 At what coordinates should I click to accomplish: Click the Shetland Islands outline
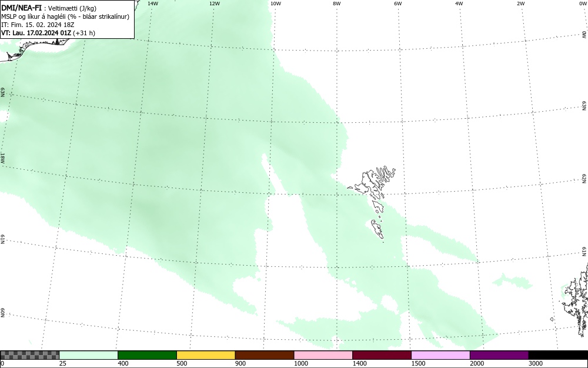tap(576, 300)
